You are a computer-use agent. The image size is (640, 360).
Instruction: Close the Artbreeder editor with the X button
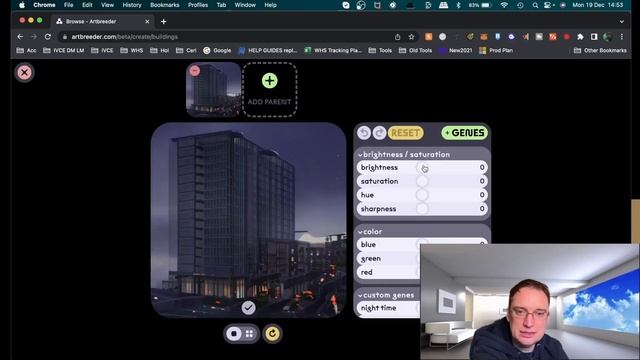[24, 73]
